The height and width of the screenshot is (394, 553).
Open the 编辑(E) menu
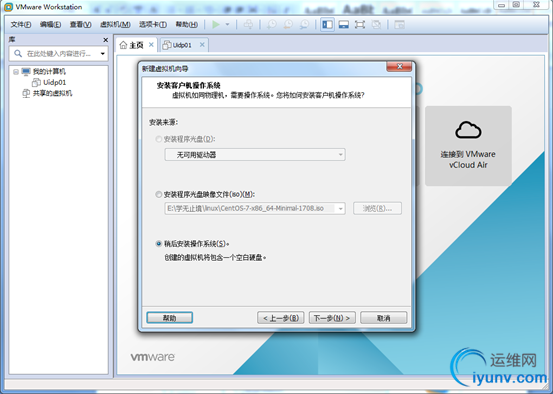point(50,24)
